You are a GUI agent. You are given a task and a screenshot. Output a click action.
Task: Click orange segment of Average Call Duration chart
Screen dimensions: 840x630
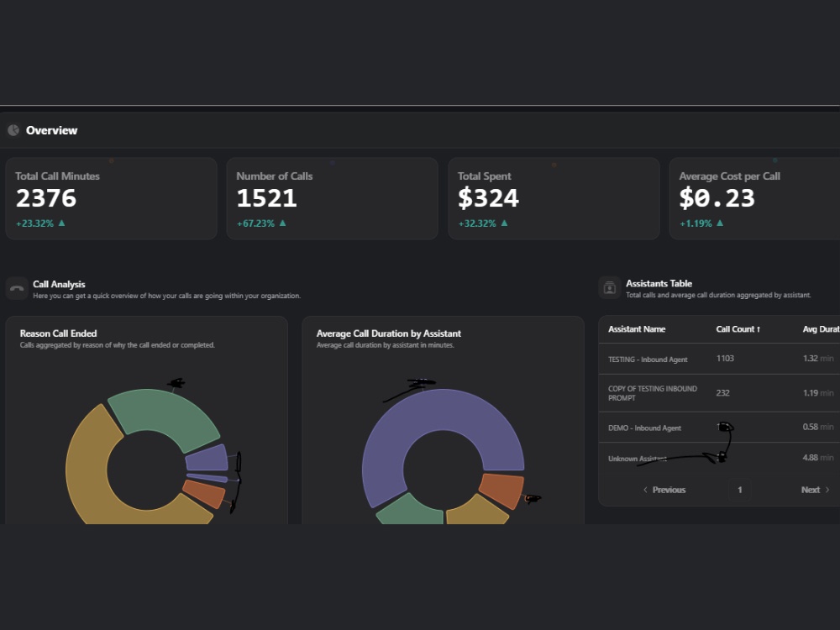point(501,490)
